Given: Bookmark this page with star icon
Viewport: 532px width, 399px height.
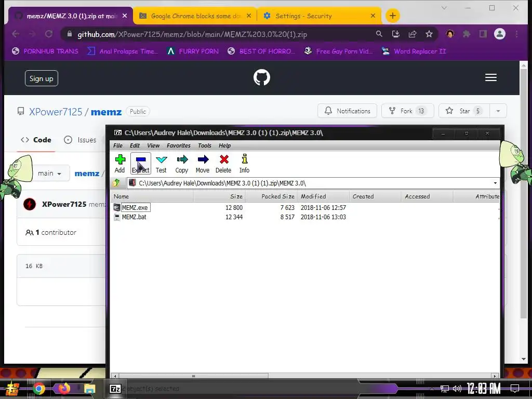Looking at the screenshot, I should point(429,34).
